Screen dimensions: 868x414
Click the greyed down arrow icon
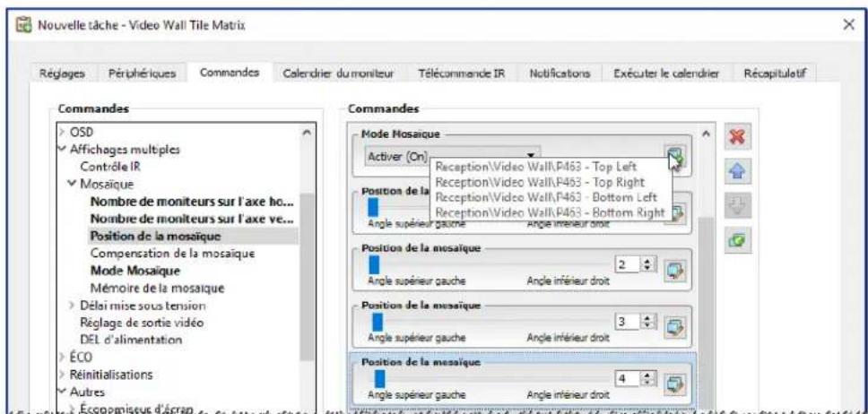[x=738, y=206]
